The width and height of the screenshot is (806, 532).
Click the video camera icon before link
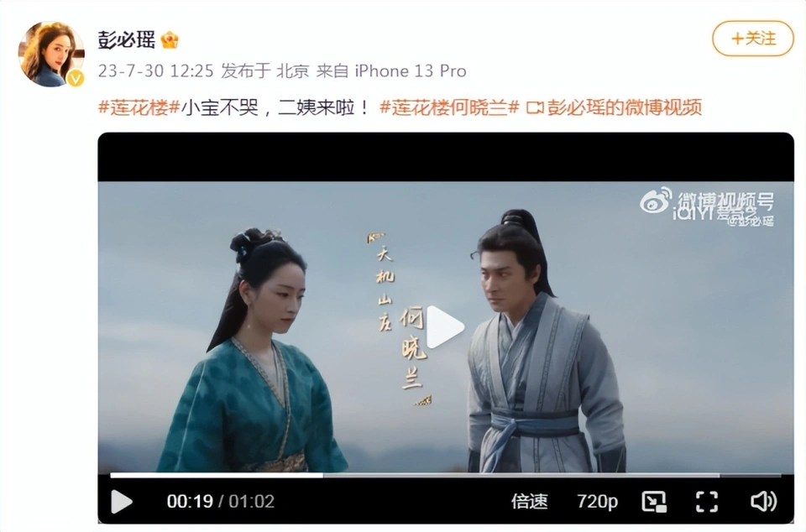pyautogui.click(x=535, y=108)
